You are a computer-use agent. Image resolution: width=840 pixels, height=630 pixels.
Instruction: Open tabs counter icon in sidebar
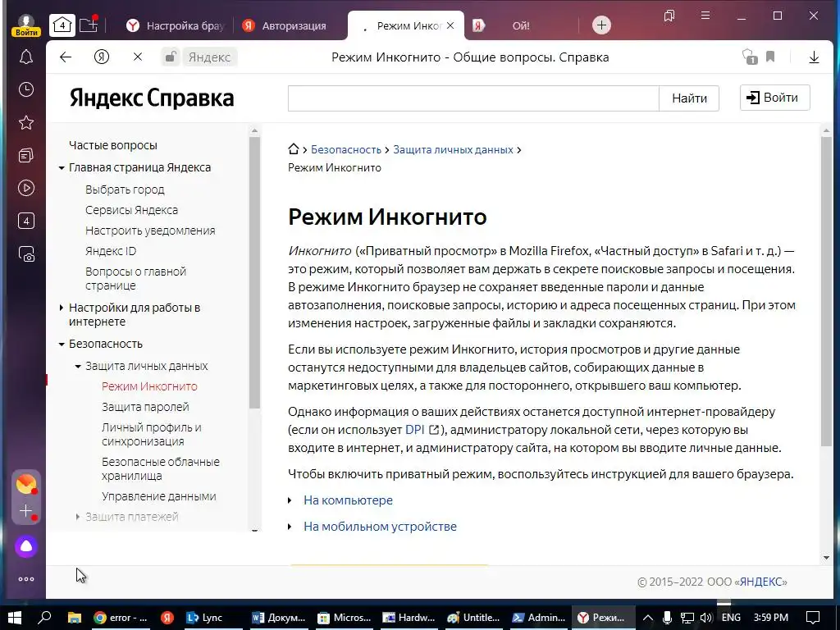pyautogui.click(x=25, y=221)
